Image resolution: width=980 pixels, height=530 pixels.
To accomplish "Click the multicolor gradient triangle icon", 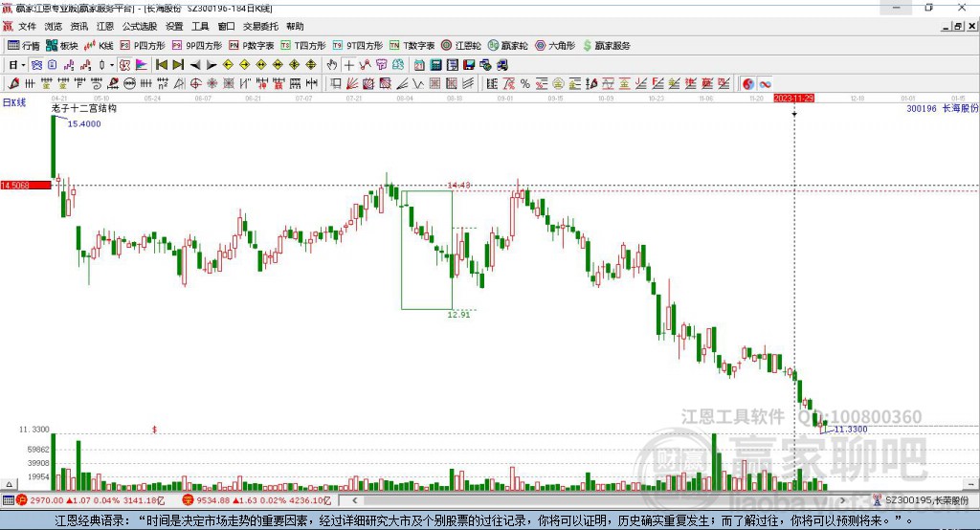I will [142, 65].
